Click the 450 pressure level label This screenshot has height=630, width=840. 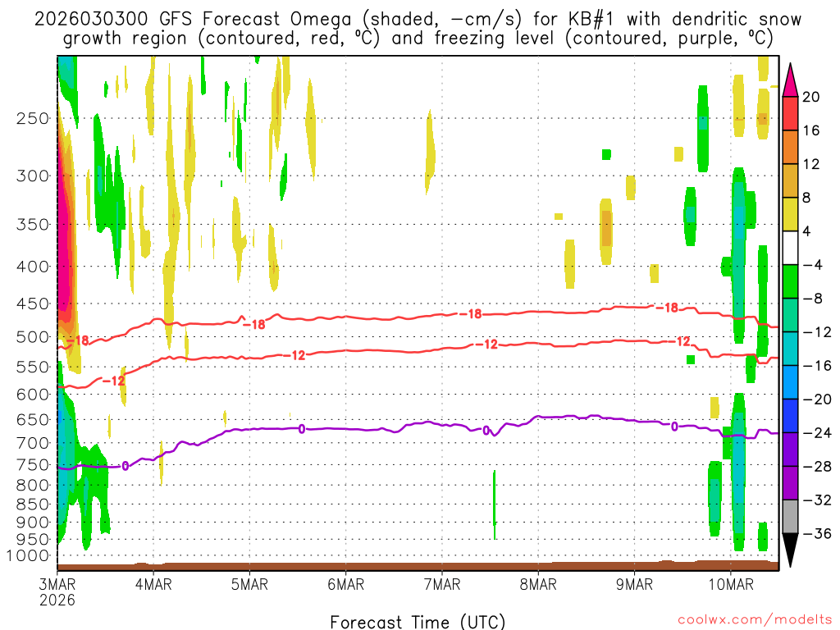coord(33,304)
